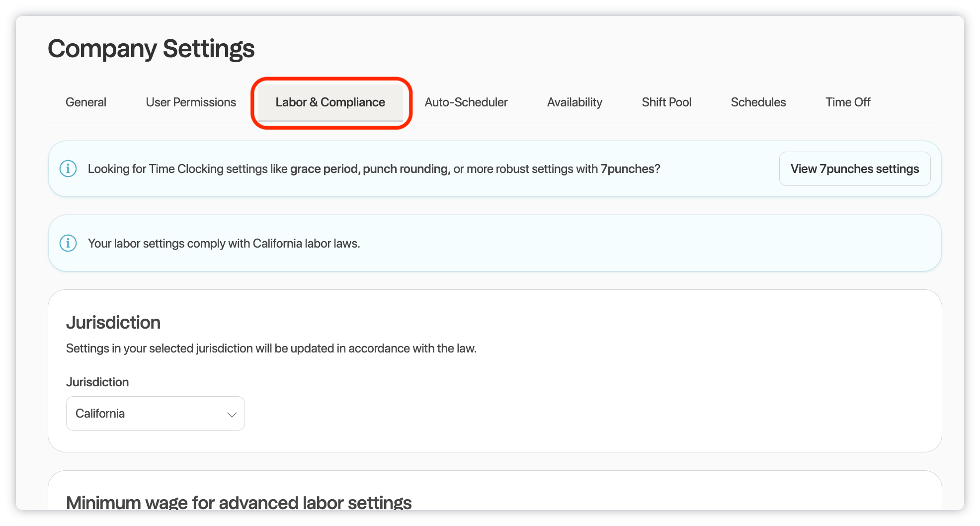The width and height of the screenshot is (980, 526).
Task: Select the Time Off tab
Action: 848,102
